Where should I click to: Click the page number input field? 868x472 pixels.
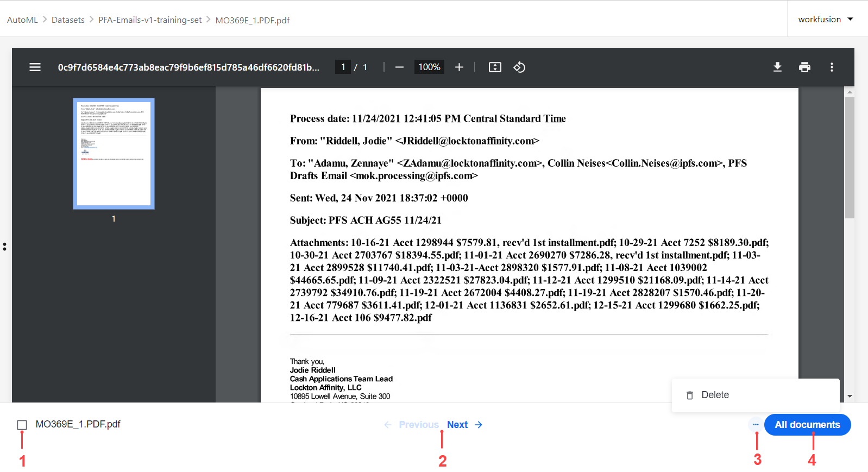[x=343, y=67]
